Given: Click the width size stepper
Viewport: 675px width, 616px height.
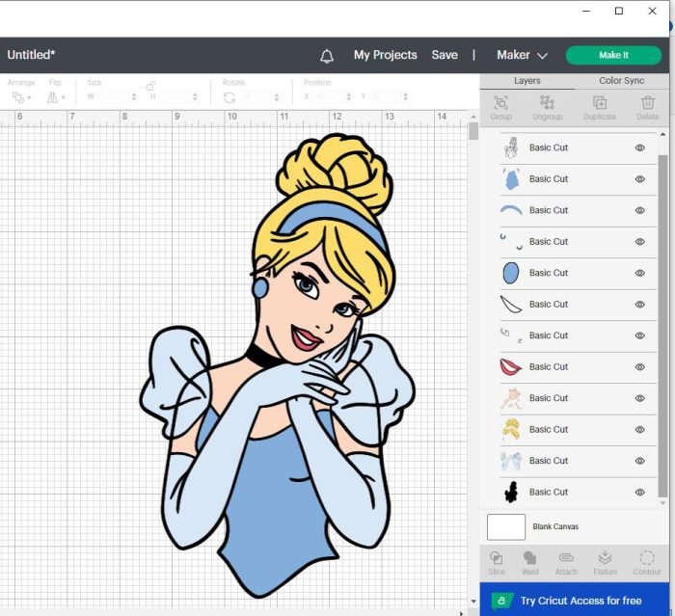Looking at the screenshot, I should click(x=134, y=97).
